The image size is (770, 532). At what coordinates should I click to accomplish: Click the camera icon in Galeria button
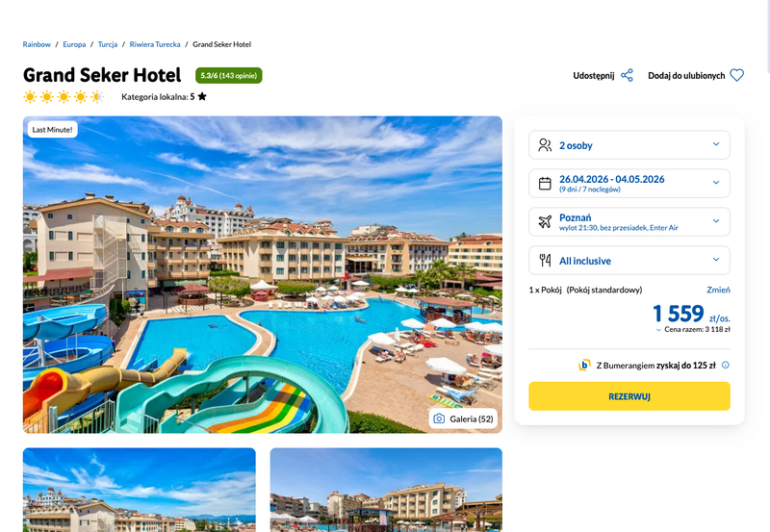(439, 418)
